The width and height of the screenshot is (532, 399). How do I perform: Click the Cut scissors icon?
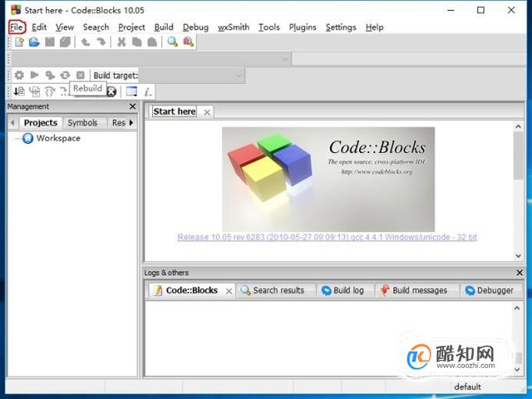[121, 42]
